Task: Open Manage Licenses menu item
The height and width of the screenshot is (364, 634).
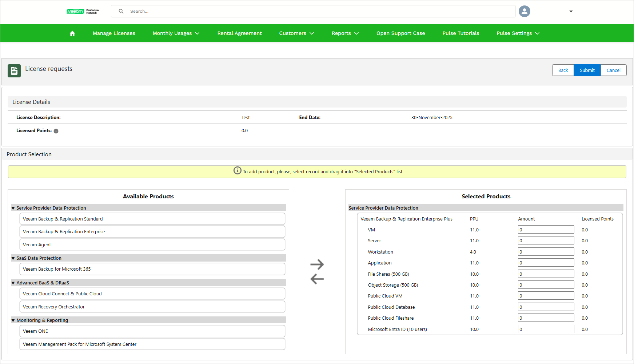Action: (114, 33)
